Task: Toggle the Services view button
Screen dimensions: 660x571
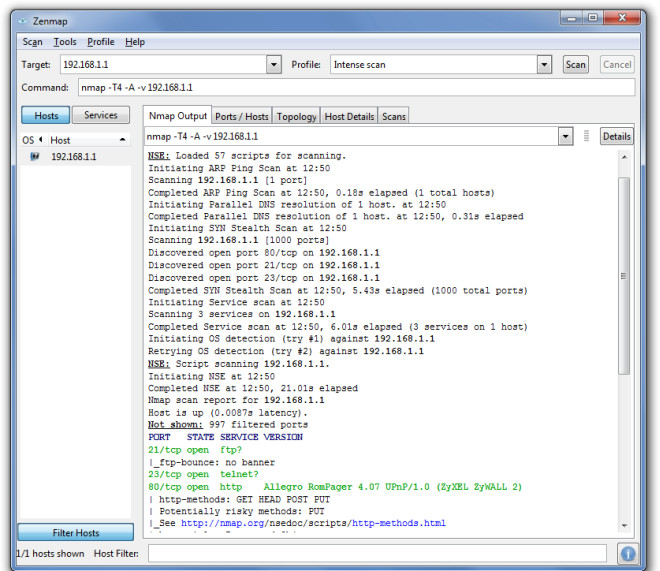Action: click(x=101, y=115)
